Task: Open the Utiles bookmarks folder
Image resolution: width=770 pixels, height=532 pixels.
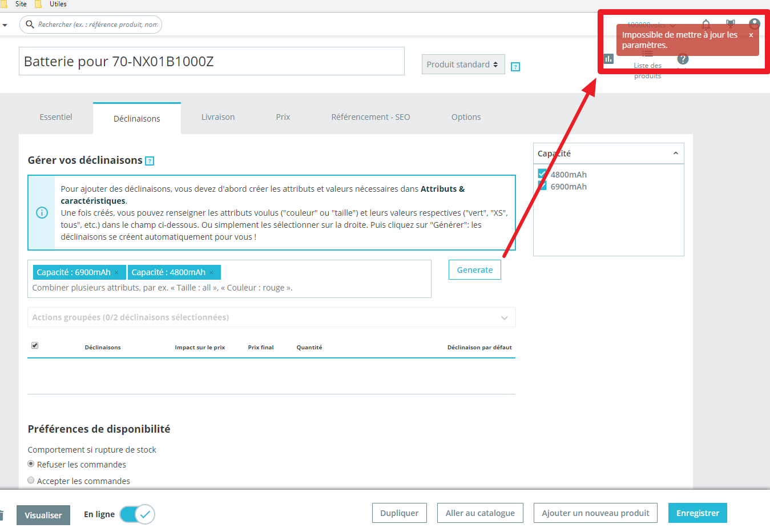Action: [51, 4]
